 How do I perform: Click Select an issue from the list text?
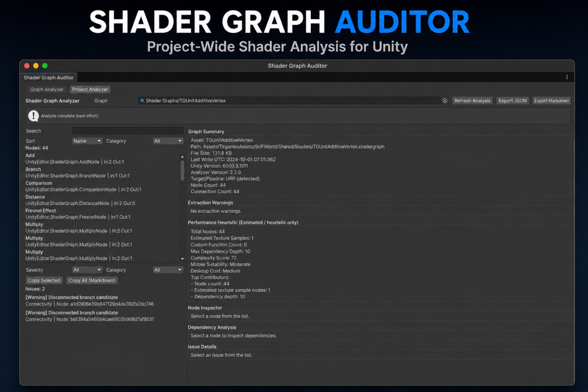click(x=221, y=355)
